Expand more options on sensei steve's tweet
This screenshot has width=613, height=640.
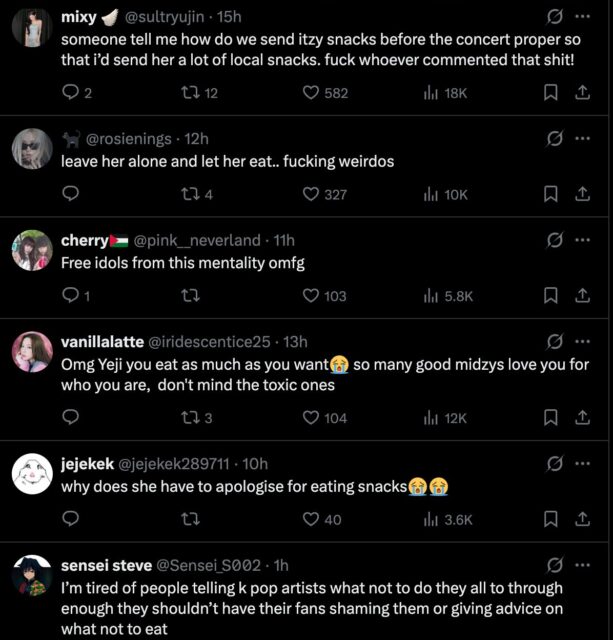[583, 565]
